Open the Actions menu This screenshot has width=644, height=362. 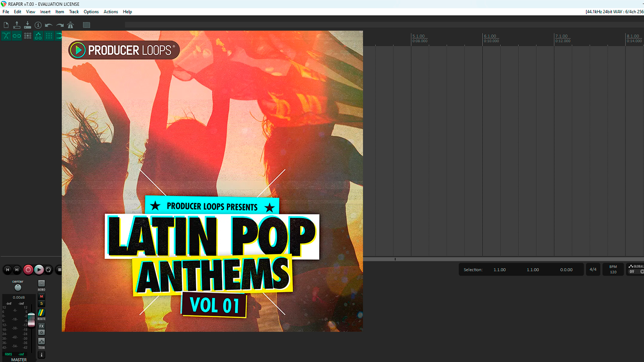pos(111,12)
